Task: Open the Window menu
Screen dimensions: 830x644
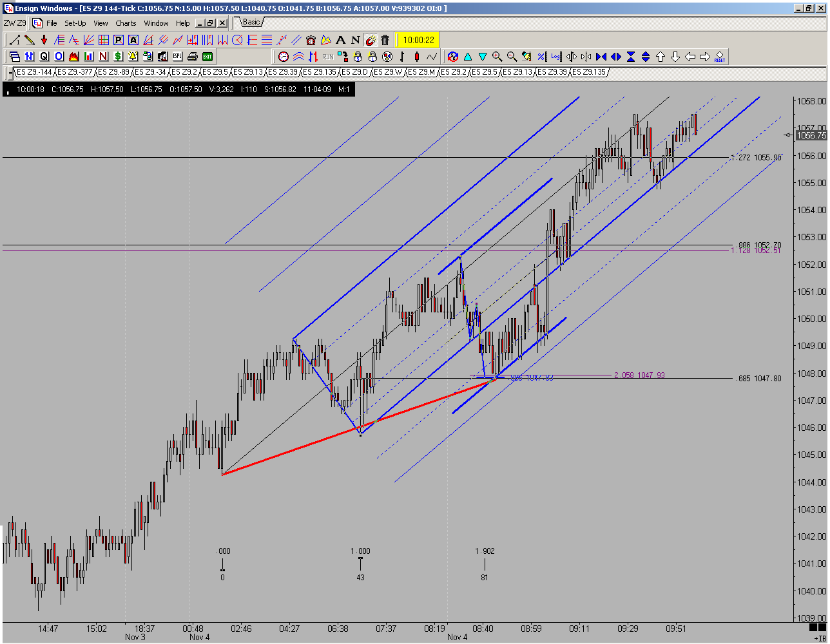Action: pos(156,23)
